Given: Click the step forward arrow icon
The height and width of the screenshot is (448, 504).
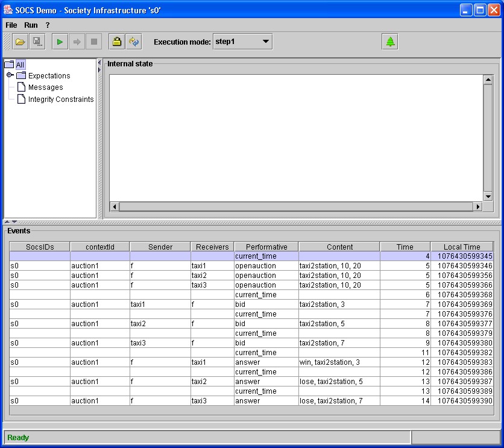Looking at the screenshot, I should [x=77, y=42].
